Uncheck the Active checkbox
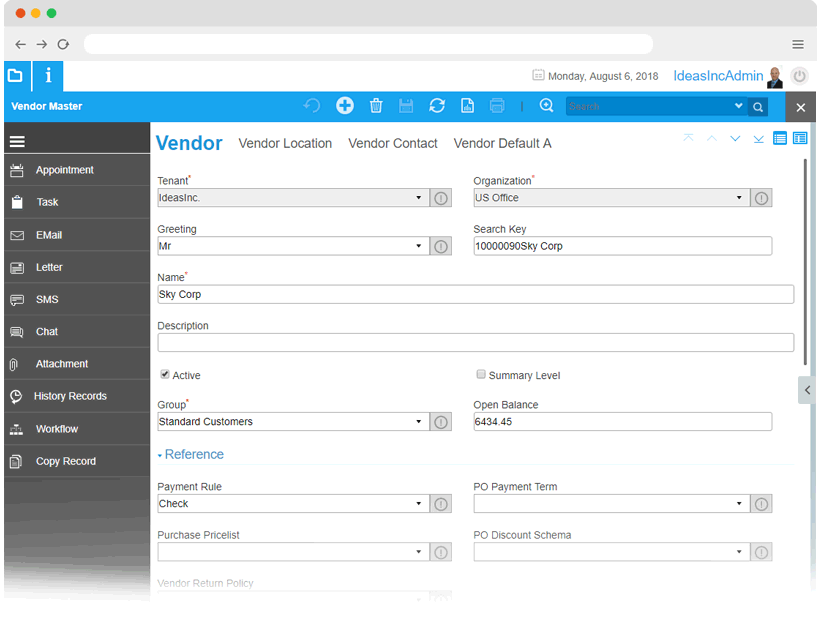The width and height of the screenshot is (820, 640). (165, 375)
